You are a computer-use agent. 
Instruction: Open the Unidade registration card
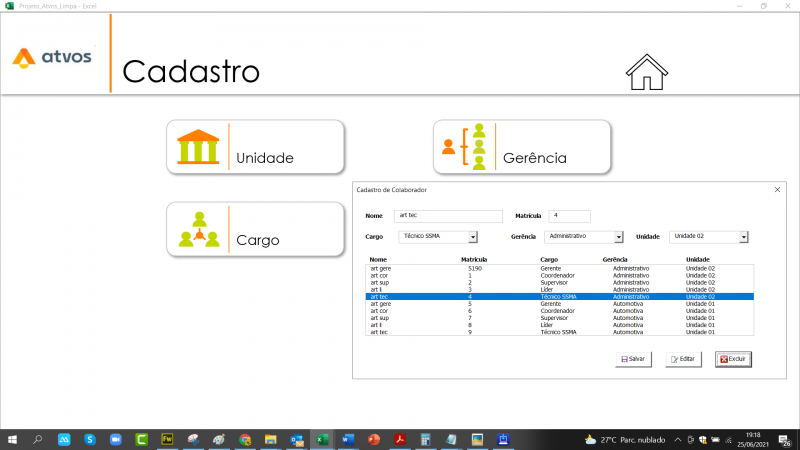pos(255,147)
